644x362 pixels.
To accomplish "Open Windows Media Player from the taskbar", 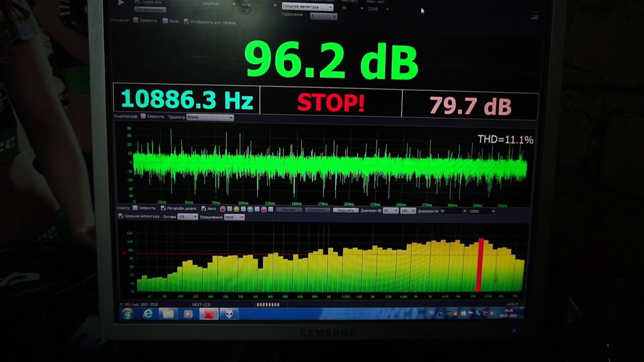I will pos(188,314).
